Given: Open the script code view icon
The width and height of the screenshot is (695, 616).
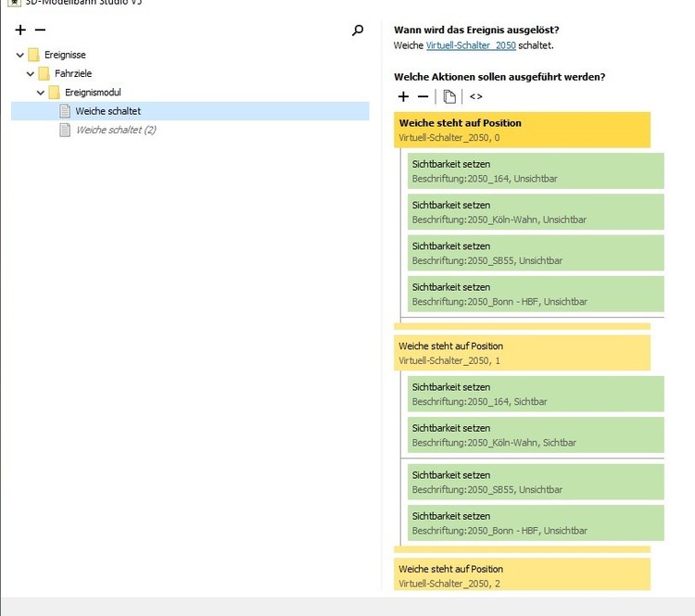Looking at the screenshot, I should click(x=475, y=96).
